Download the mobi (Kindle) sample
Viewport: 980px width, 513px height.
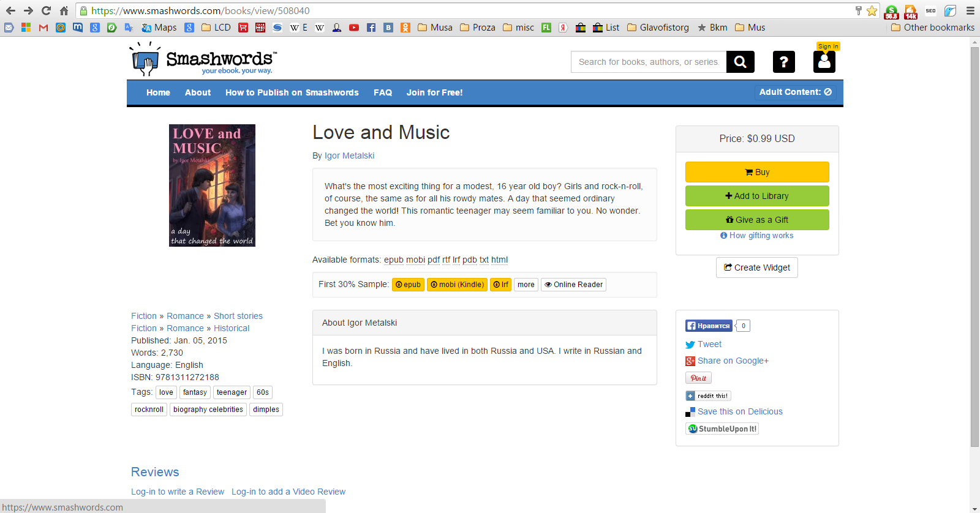pos(457,285)
